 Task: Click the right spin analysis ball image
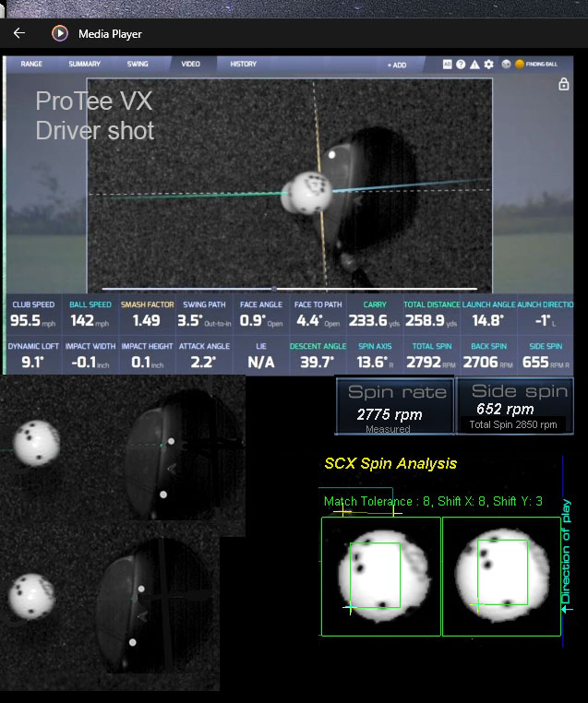coord(501,577)
